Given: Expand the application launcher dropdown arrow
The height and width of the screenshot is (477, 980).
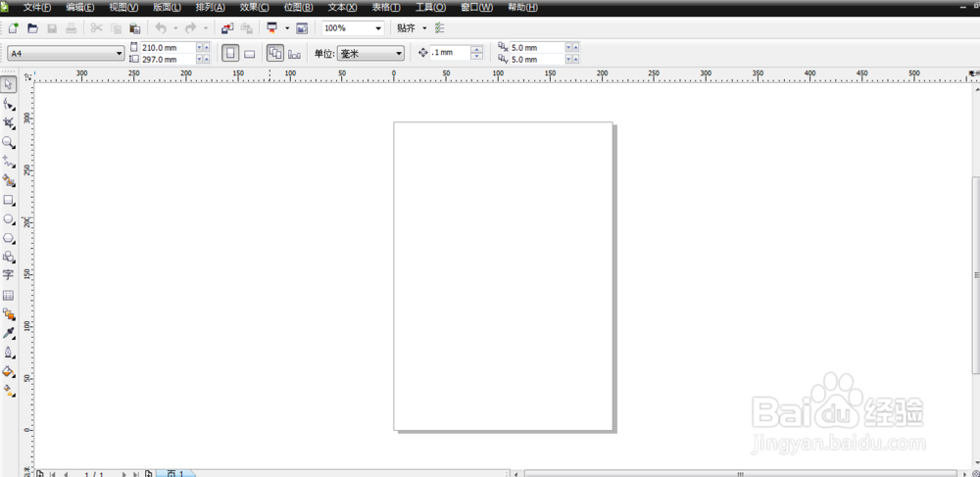Looking at the screenshot, I should pos(287,28).
